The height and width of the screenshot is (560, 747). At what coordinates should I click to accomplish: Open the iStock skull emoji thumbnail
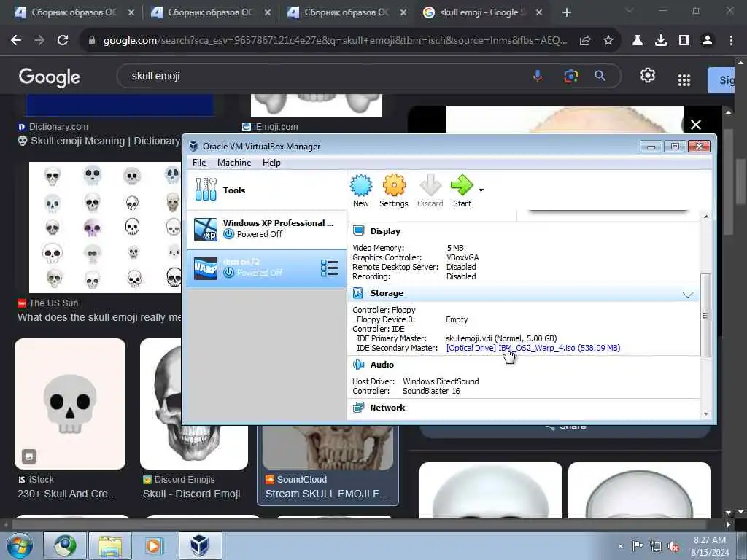tap(70, 404)
